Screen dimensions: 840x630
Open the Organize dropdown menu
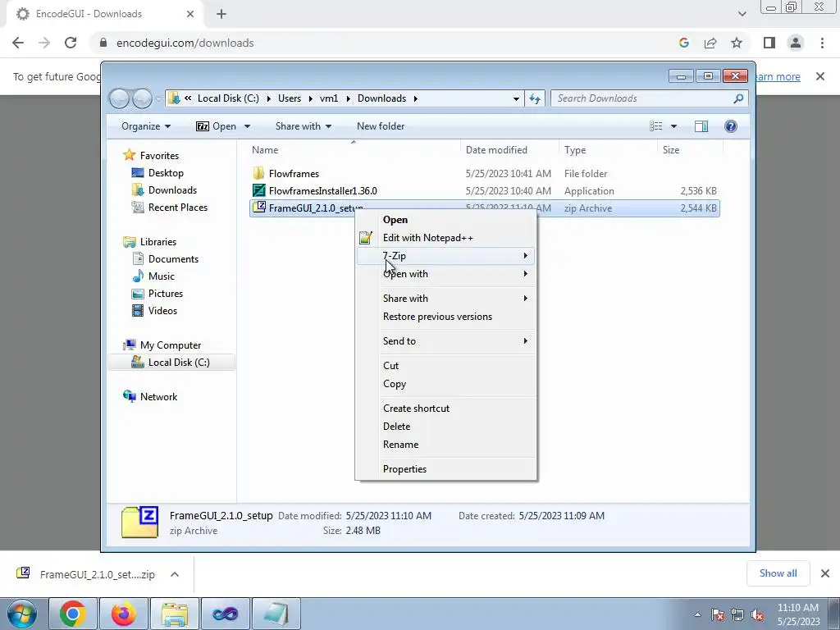click(146, 126)
